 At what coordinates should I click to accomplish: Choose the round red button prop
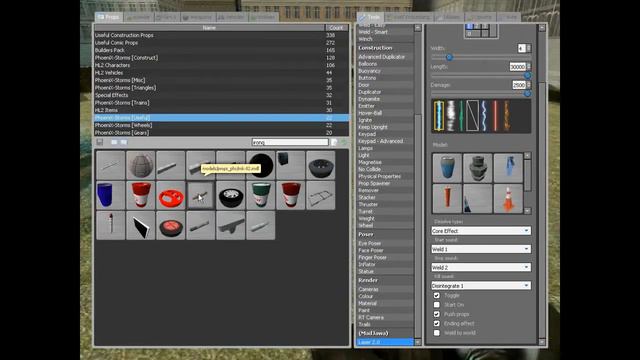coord(171,225)
